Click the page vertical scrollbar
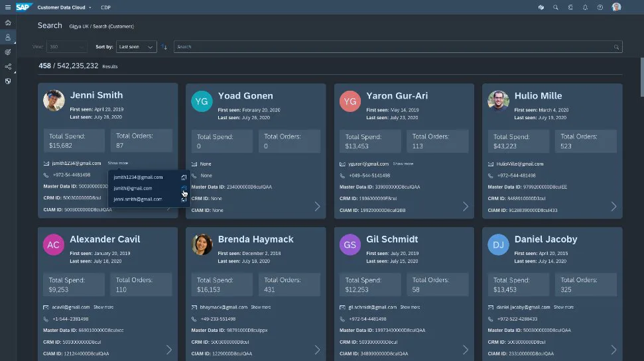Image resolution: width=644 pixels, height=361 pixels. click(642, 78)
